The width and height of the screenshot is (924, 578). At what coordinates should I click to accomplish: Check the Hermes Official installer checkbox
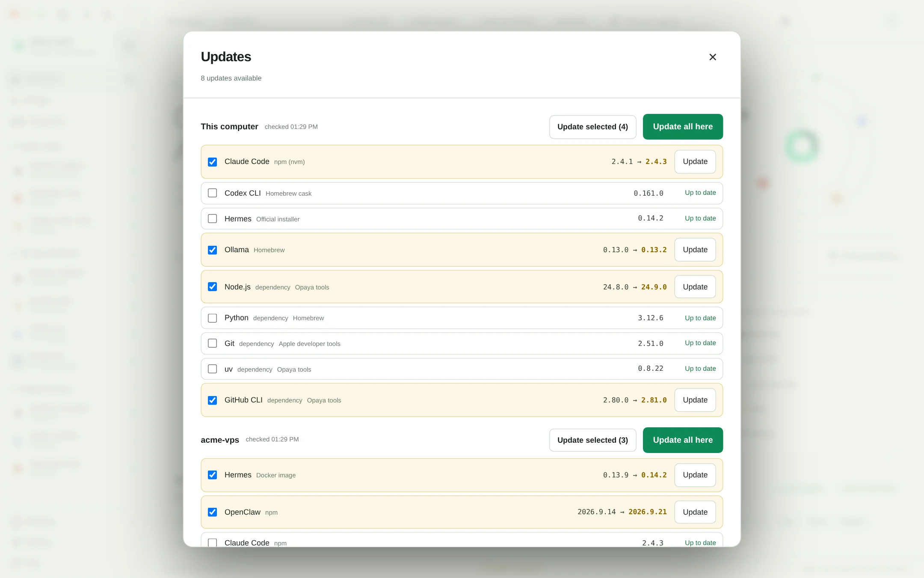[212, 219]
